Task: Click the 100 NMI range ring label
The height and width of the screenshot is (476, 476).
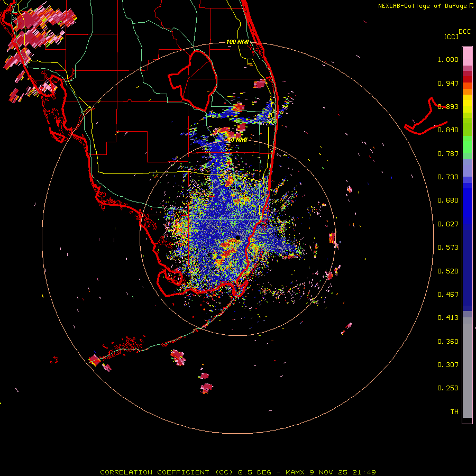Action: (237, 42)
